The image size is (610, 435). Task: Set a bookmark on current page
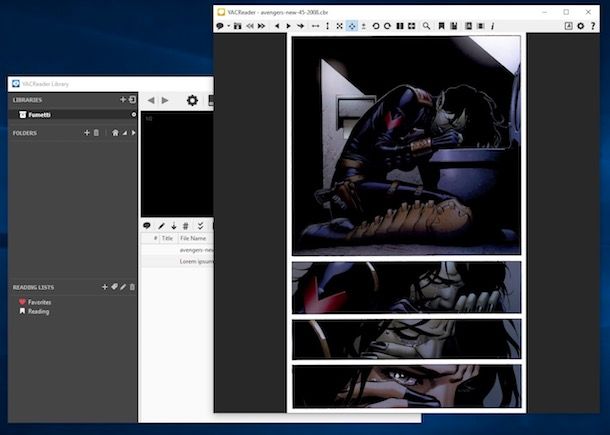(442, 26)
